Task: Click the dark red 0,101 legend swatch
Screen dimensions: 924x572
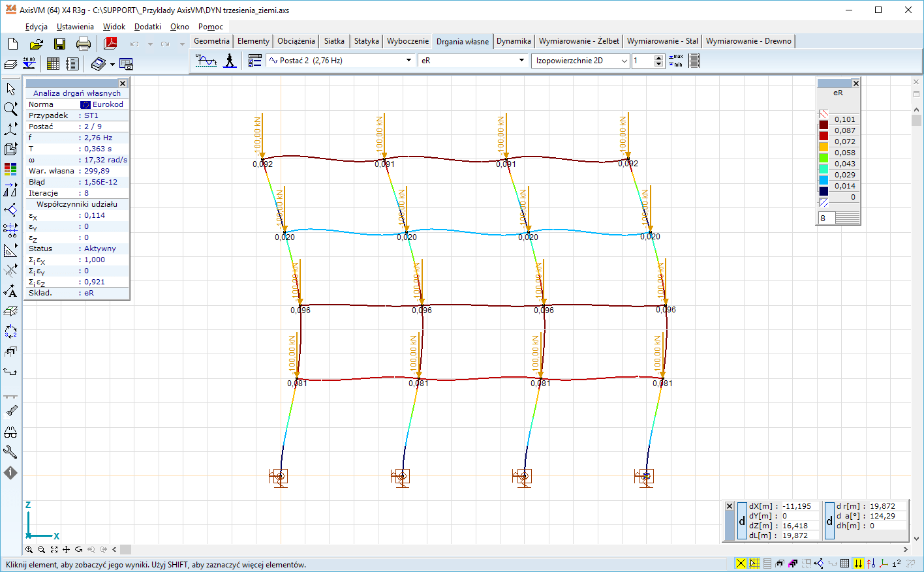Action: click(x=824, y=125)
